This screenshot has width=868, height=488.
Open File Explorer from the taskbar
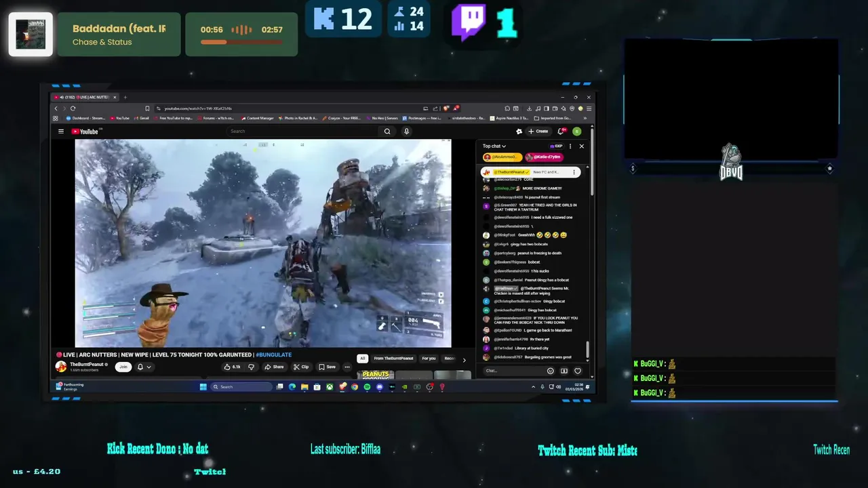pos(304,387)
